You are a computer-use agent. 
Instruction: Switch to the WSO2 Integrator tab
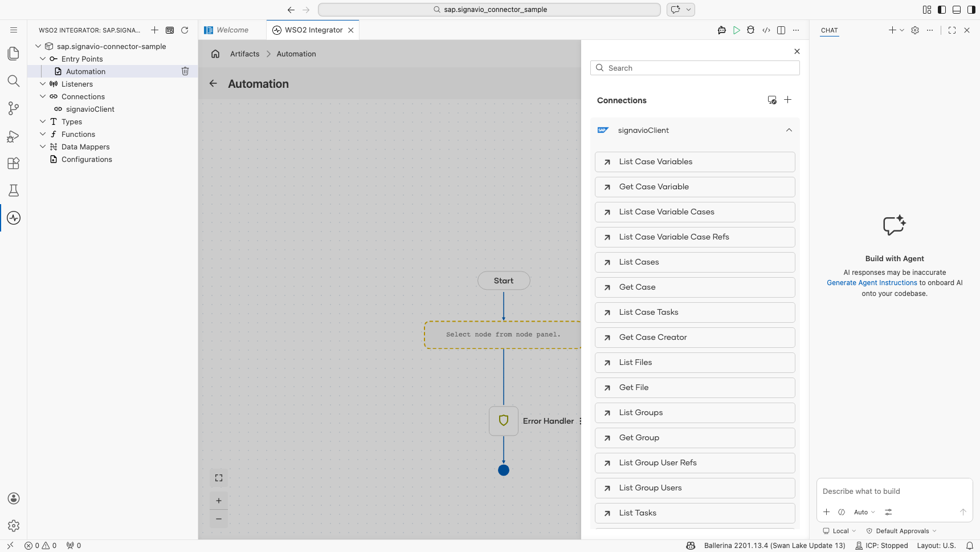click(313, 30)
